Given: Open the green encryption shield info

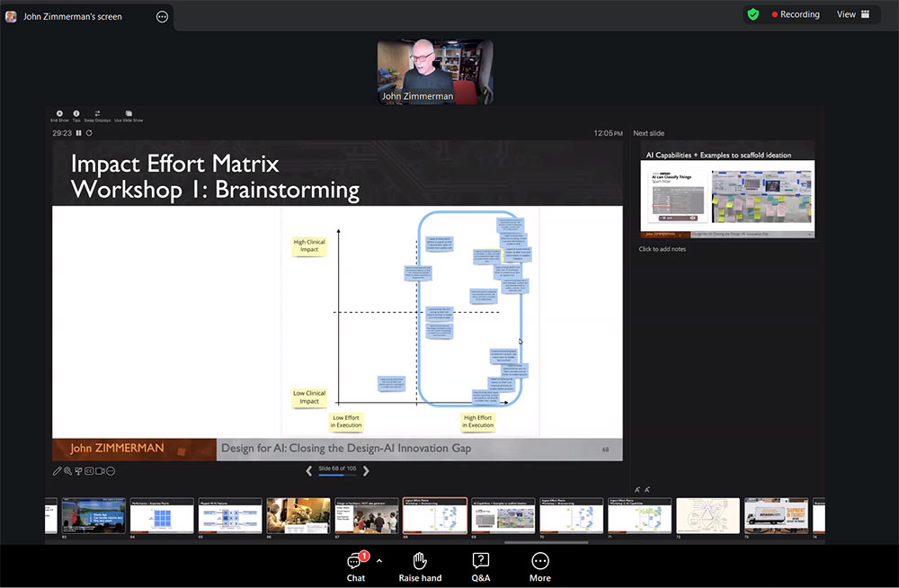Looking at the screenshot, I should (753, 14).
